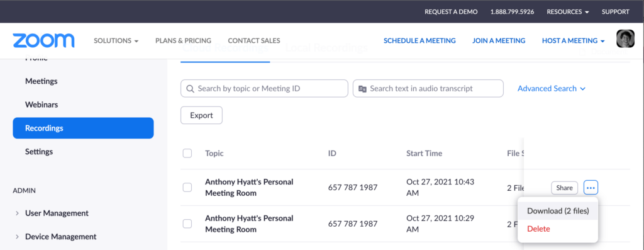Open the user profile avatar
The width and height of the screenshot is (644, 250).
click(626, 38)
